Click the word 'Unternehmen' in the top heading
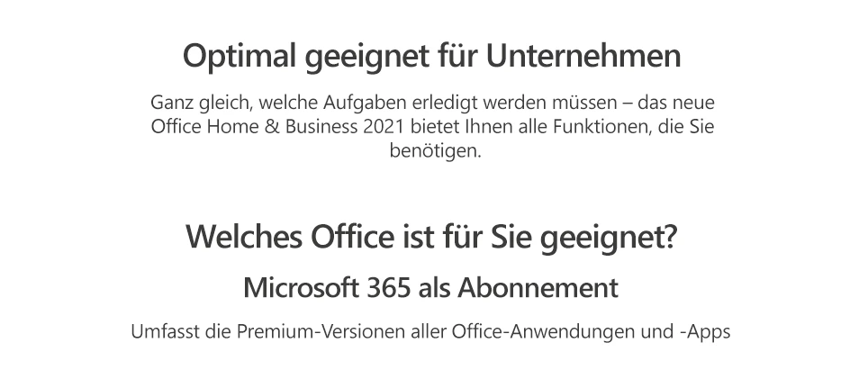Image resolution: width=868 pixels, height=379 pixels. click(583, 55)
